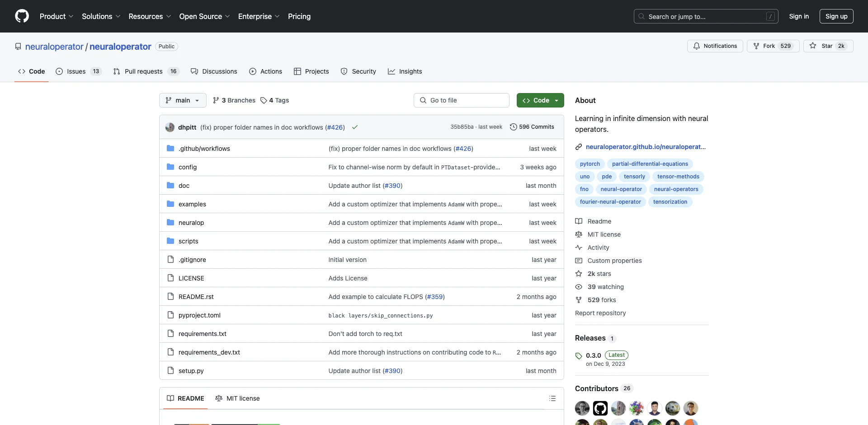This screenshot has width=868, height=425.
Task: Click the MIT license scale icon in About
Action: [579, 234]
